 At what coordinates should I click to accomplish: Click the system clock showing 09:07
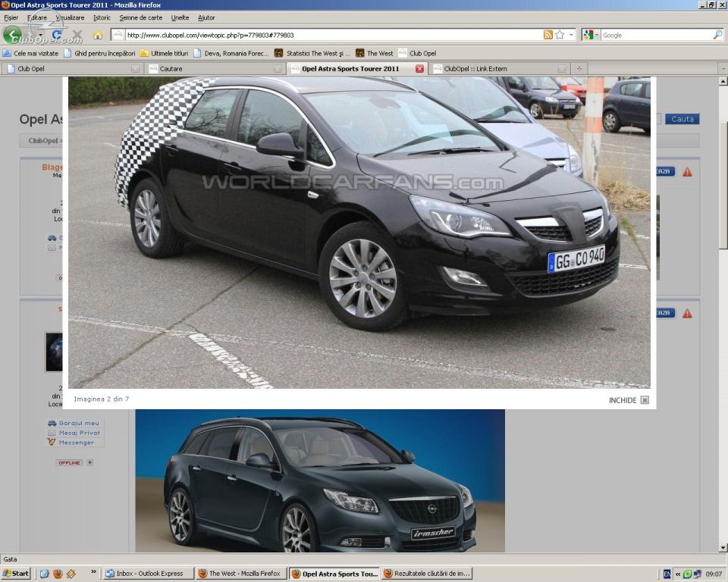click(x=714, y=574)
